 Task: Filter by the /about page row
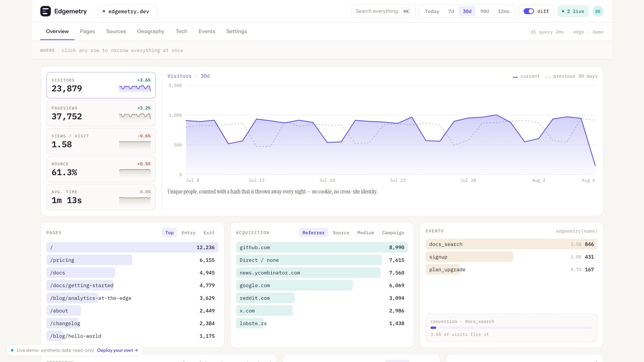[132, 311]
